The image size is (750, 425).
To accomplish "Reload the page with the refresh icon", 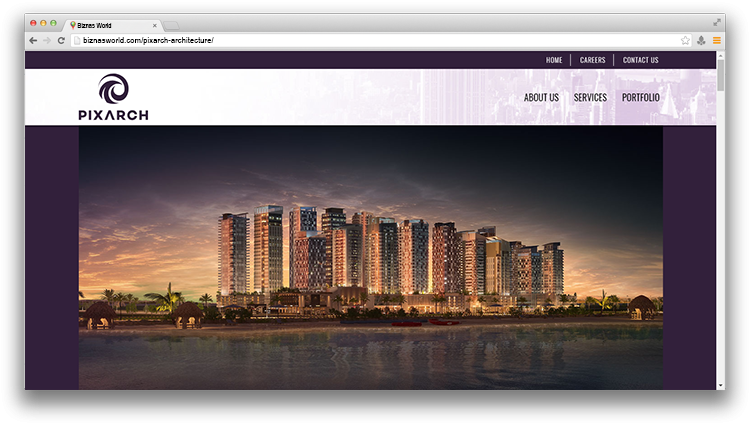I will pos(61,40).
